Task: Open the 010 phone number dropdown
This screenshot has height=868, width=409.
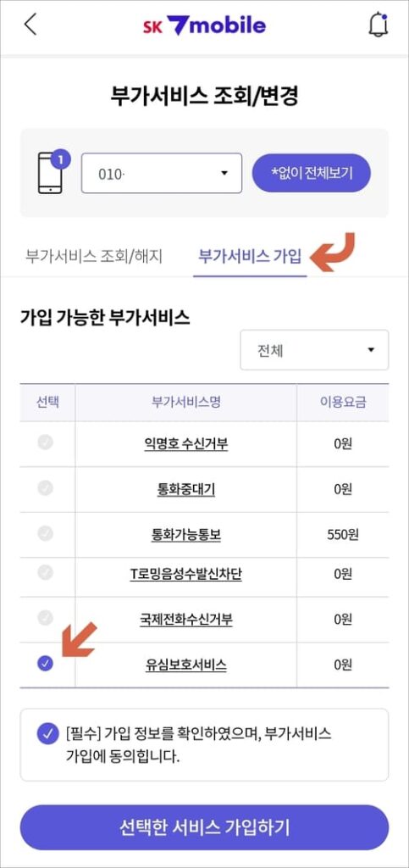Action: [x=162, y=173]
